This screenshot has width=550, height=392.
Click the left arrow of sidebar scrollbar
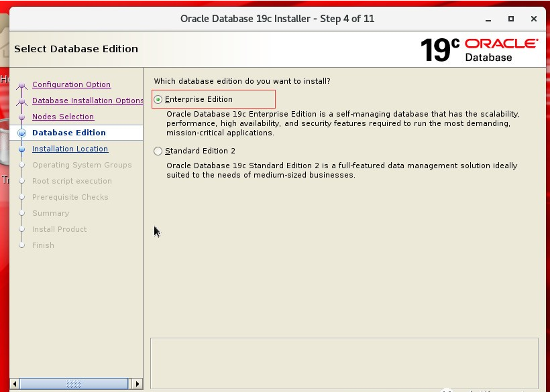coord(15,383)
